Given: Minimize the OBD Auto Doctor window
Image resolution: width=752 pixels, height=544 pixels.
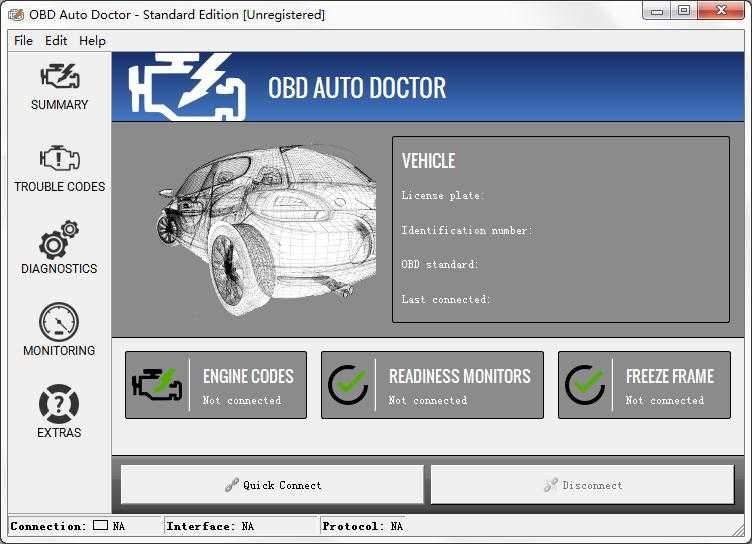Looking at the screenshot, I should pyautogui.click(x=657, y=10).
